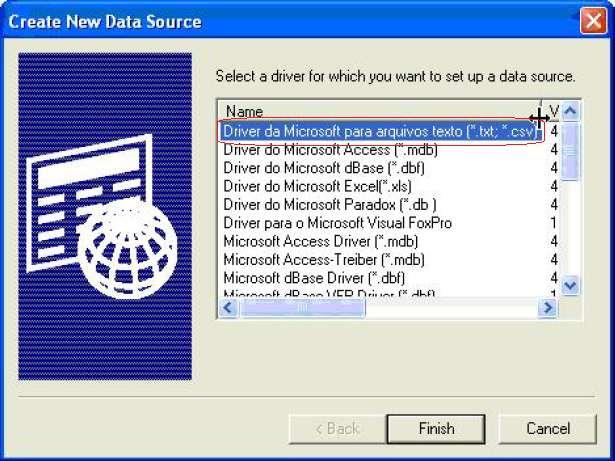Click the list's scroll up arrow

coord(570,111)
